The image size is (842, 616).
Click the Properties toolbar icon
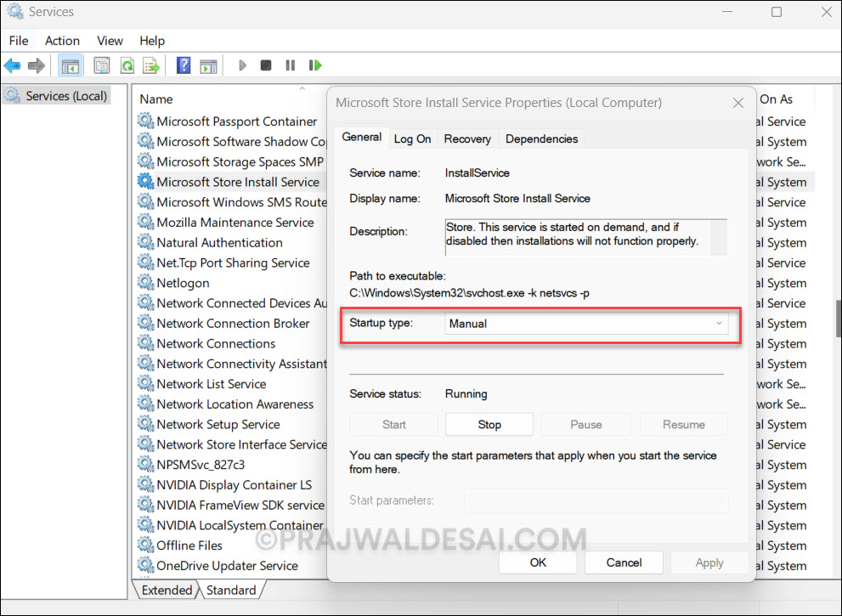coord(101,65)
